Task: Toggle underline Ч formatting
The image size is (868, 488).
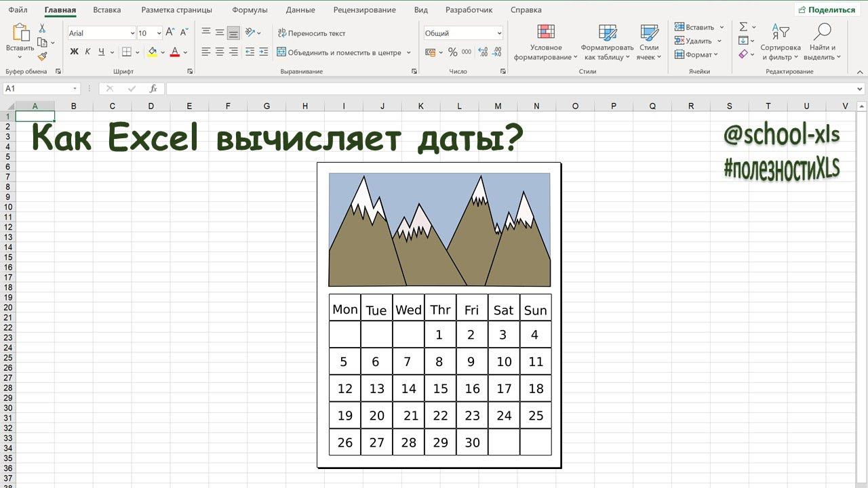Action: [101, 52]
